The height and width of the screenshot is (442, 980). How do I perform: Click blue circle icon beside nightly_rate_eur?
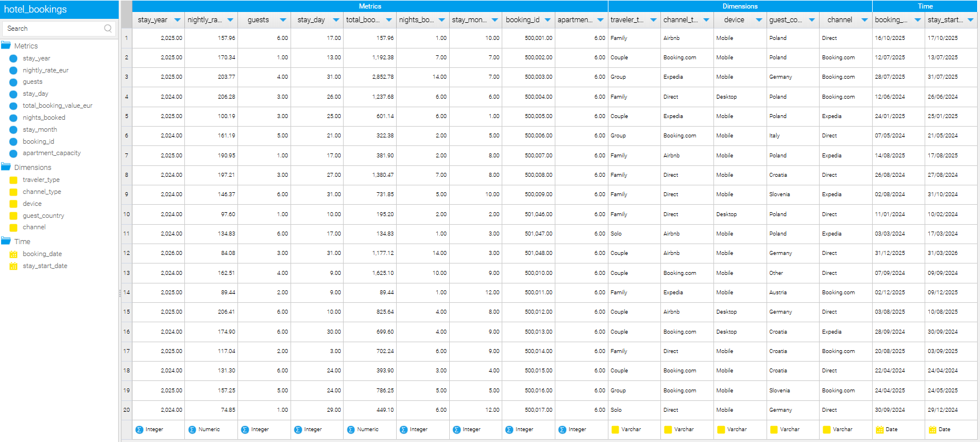coord(13,70)
